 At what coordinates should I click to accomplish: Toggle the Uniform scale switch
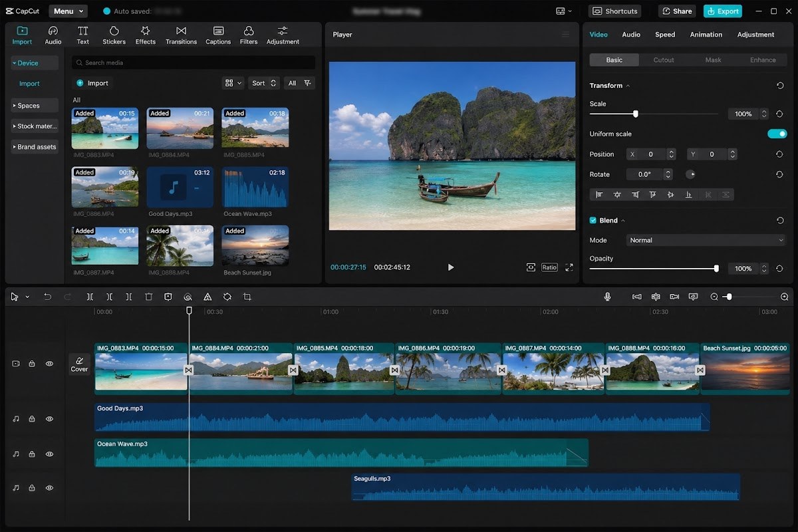(x=777, y=134)
